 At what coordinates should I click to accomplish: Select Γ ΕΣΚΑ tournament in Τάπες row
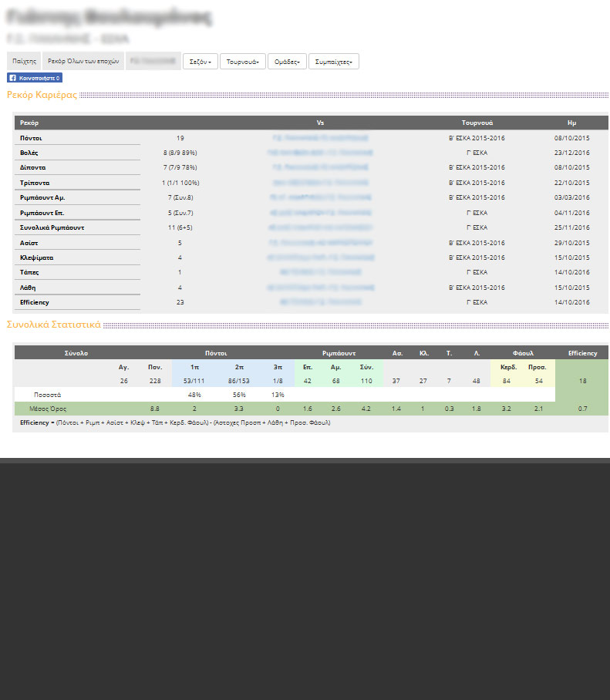[x=477, y=272]
